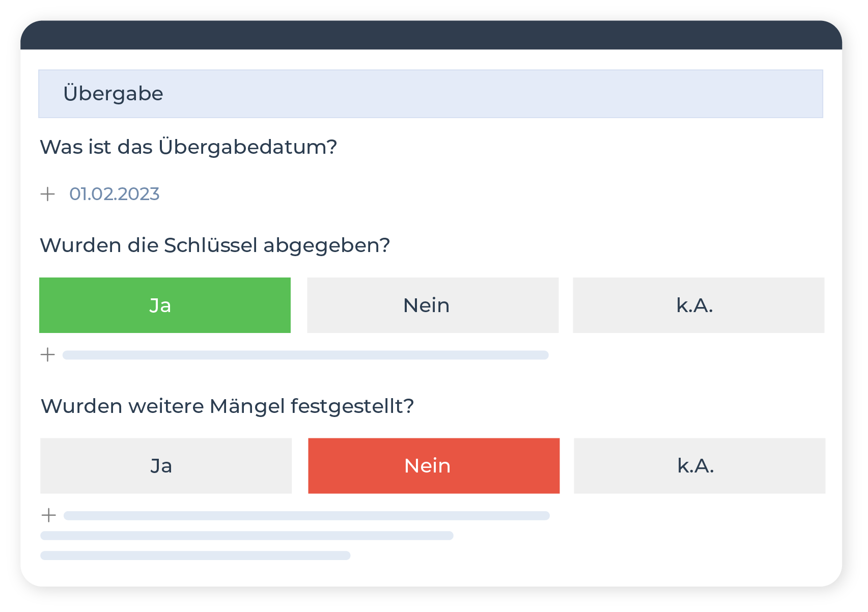The height and width of the screenshot is (612, 868).
Task: Click the Übergabe section header
Action: coord(113,94)
